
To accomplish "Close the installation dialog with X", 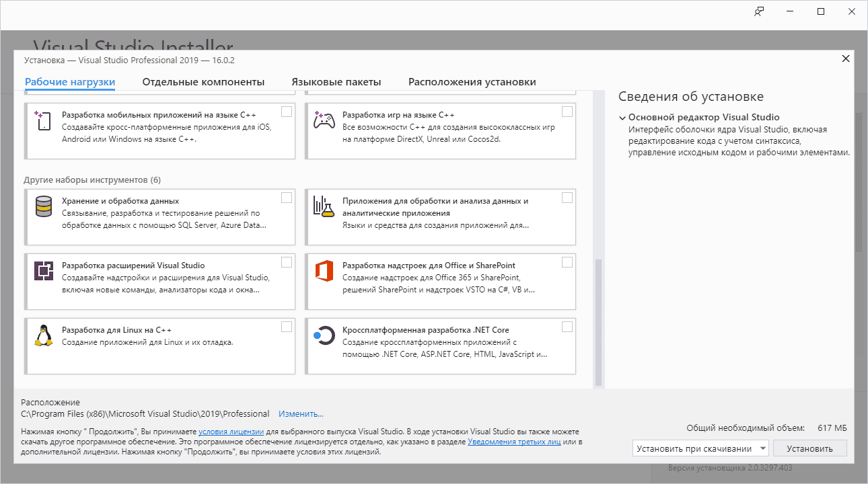I will tap(846, 58).
